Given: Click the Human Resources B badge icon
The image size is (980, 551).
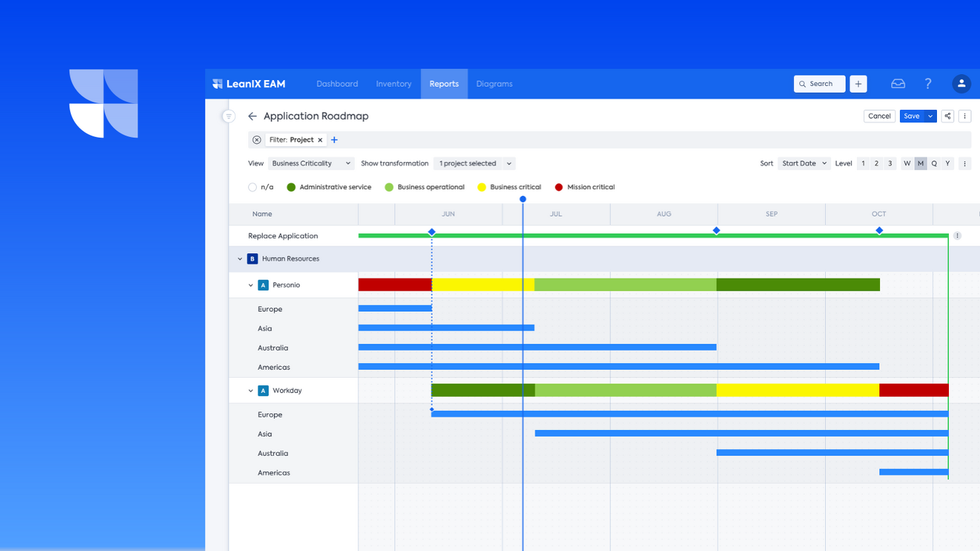Looking at the screenshot, I should pos(252,259).
